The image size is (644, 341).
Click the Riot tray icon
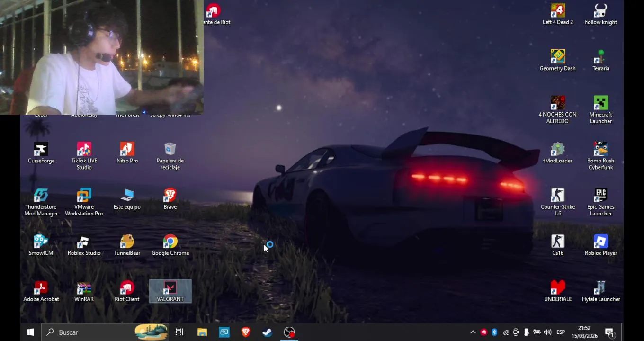(483, 332)
